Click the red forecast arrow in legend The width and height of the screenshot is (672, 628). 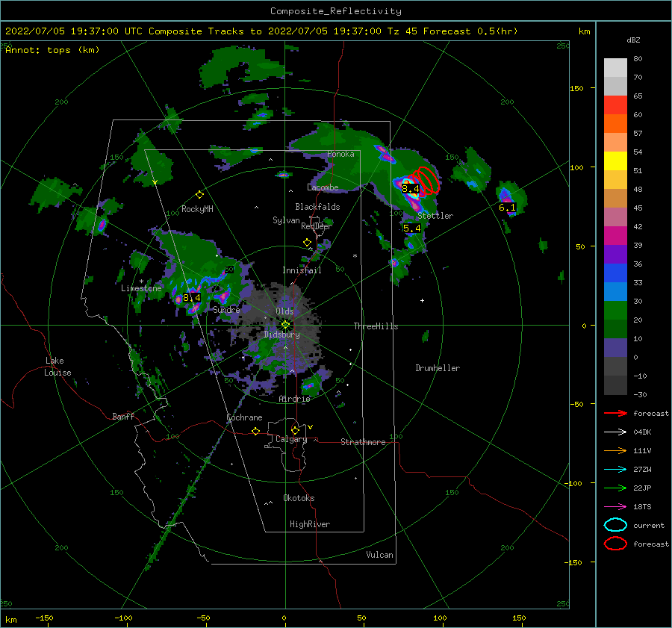(615, 413)
